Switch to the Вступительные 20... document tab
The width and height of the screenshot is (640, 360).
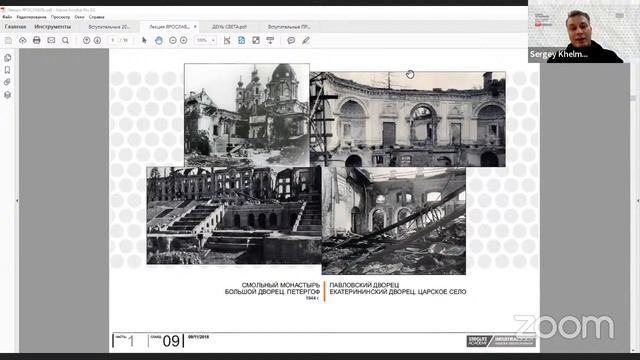coord(109,27)
